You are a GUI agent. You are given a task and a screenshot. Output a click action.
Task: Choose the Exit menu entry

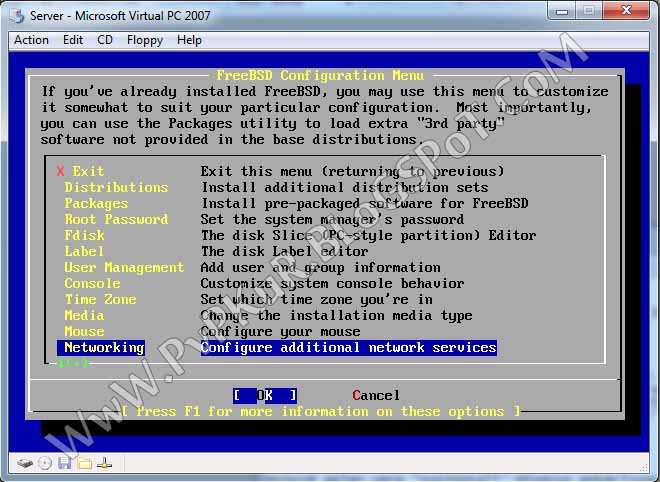click(x=88, y=171)
